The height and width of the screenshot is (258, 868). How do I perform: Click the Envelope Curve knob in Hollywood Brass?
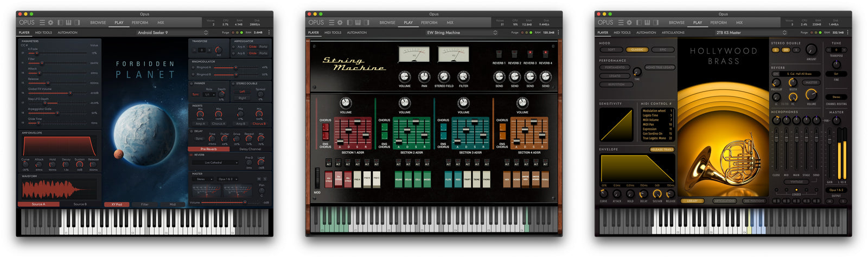tap(603, 193)
